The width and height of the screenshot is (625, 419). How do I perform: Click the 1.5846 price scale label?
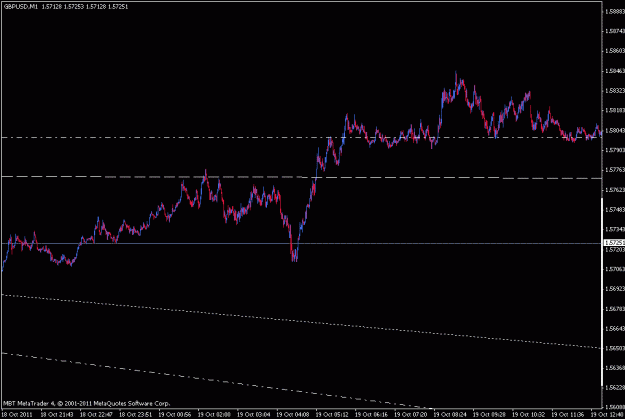[x=615, y=71]
